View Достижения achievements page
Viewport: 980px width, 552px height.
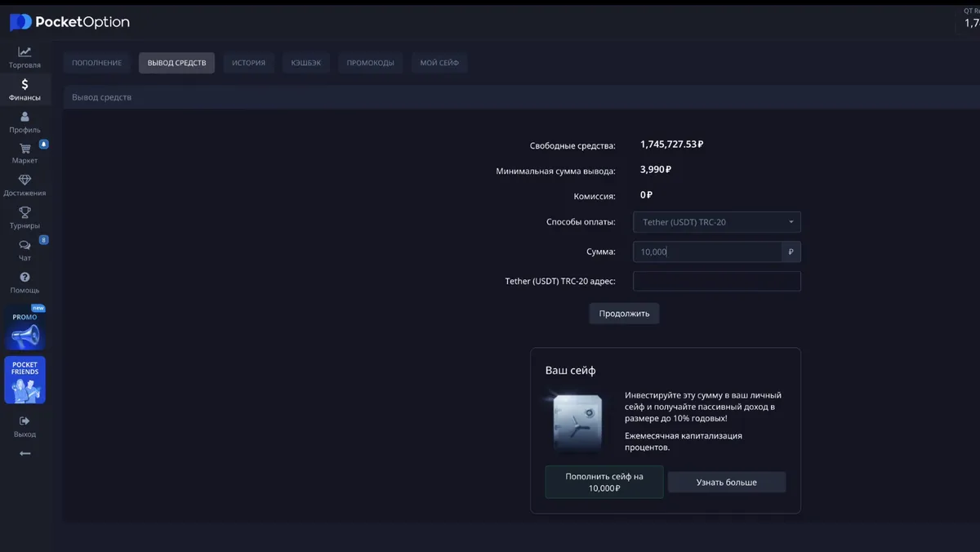(24, 186)
